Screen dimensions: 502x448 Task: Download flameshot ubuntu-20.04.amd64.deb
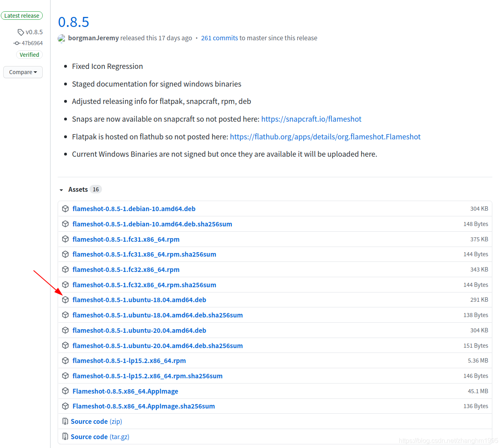point(140,330)
